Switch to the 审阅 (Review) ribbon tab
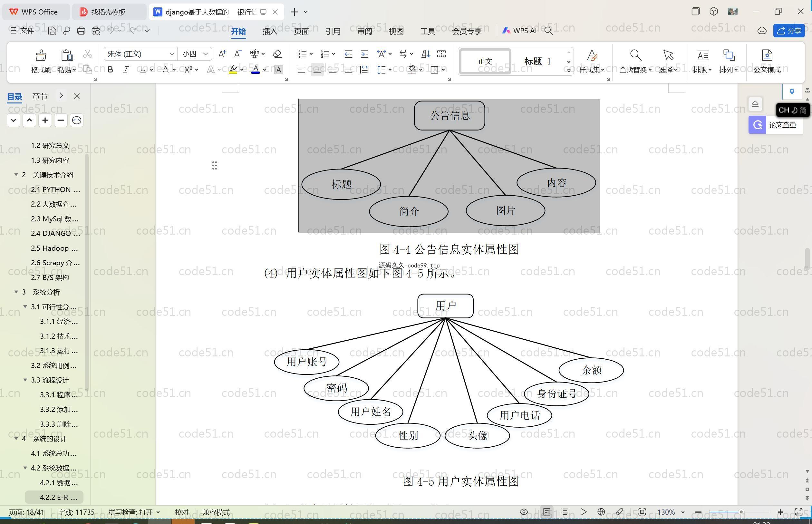Screen dimensions: 812x524 (x=365, y=31)
